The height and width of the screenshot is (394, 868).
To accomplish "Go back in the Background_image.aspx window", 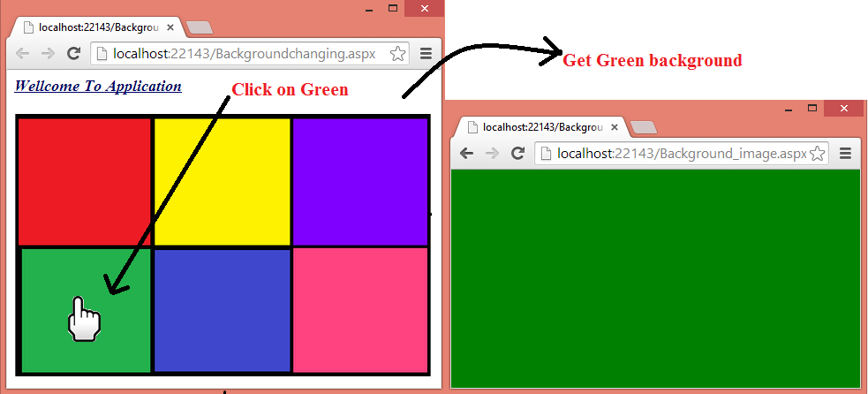I will click(x=466, y=154).
